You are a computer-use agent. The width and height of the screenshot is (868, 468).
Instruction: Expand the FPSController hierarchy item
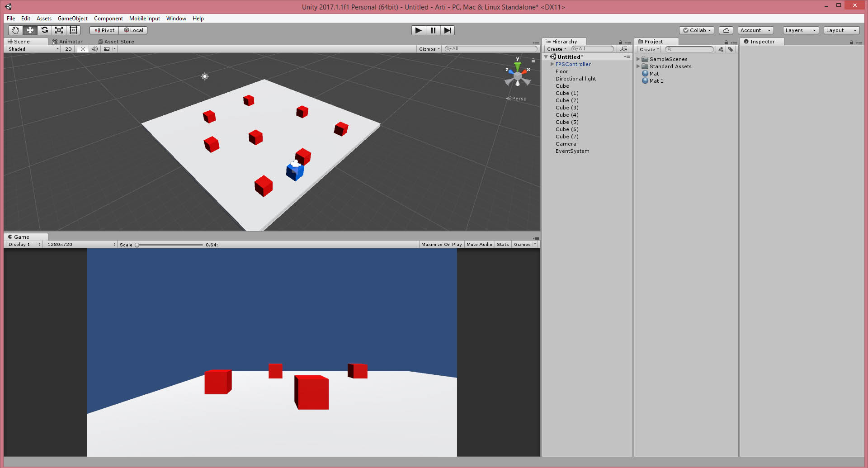(x=552, y=64)
